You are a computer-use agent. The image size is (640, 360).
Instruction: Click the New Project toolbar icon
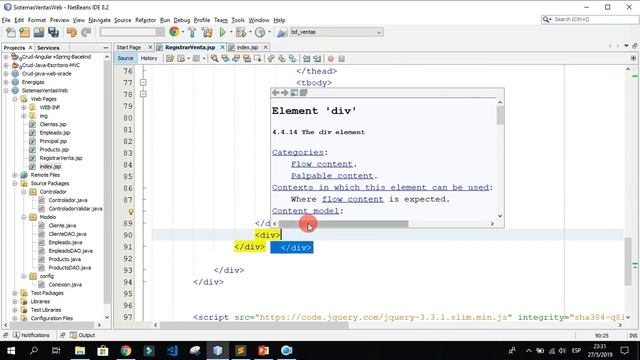24,32
